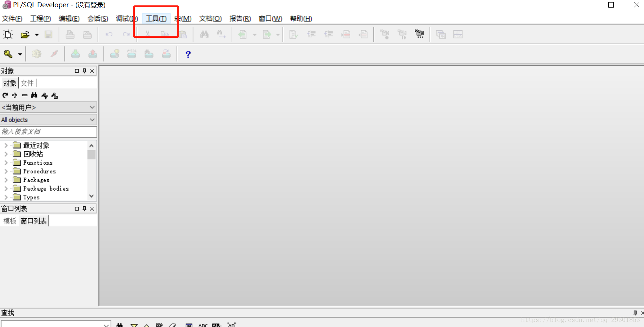Screen dimensions: 644x327
Task: Click the Cascade windows icon
Action: [x=441, y=34]
